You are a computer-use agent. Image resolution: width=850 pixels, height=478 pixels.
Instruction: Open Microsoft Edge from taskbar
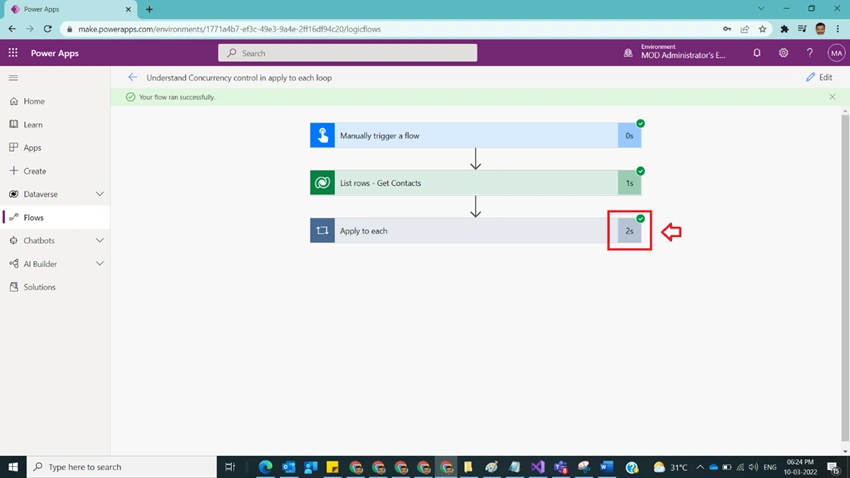[266, 467]
